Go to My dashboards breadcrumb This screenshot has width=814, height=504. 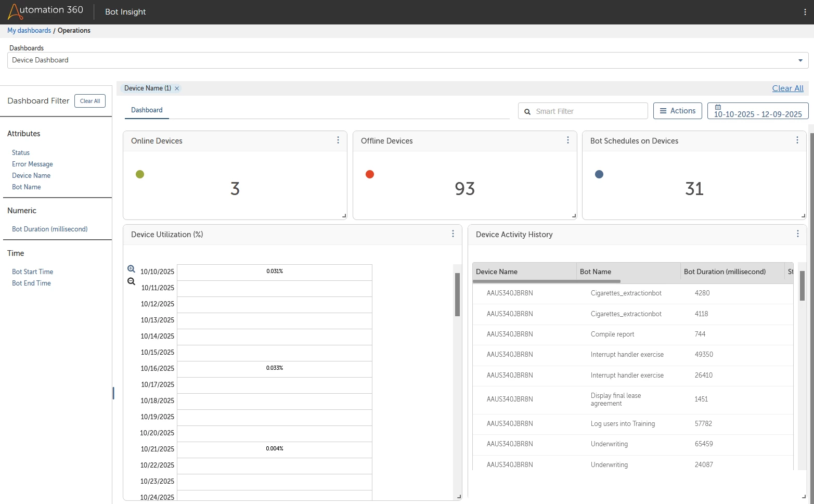click(x=29, y=31)
